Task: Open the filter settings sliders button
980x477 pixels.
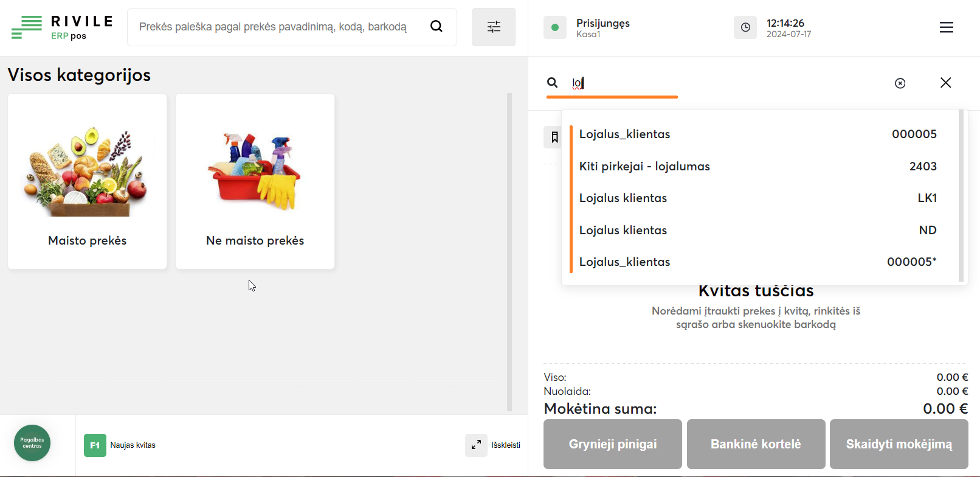Action: pos(494,27)
